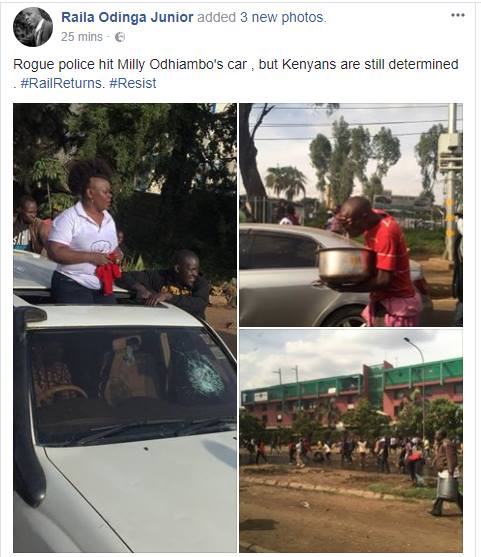
Task: Click the globe public privacy icon
Action: coord(120,37)
